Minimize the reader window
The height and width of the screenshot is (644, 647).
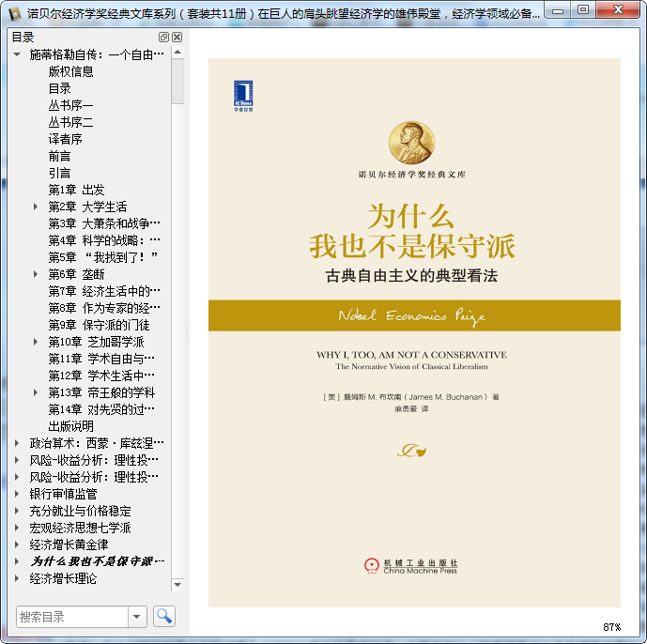coord(558,10)
